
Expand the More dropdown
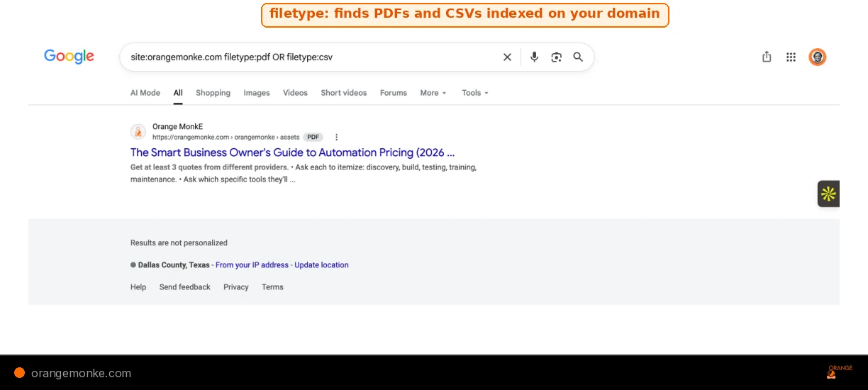[x=433, y=93]
